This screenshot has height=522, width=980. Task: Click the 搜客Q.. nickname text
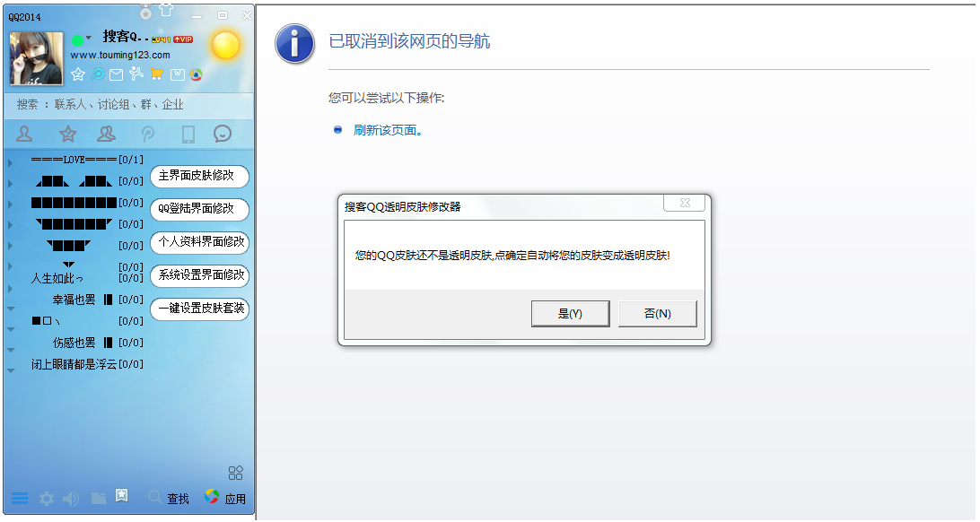126,37
